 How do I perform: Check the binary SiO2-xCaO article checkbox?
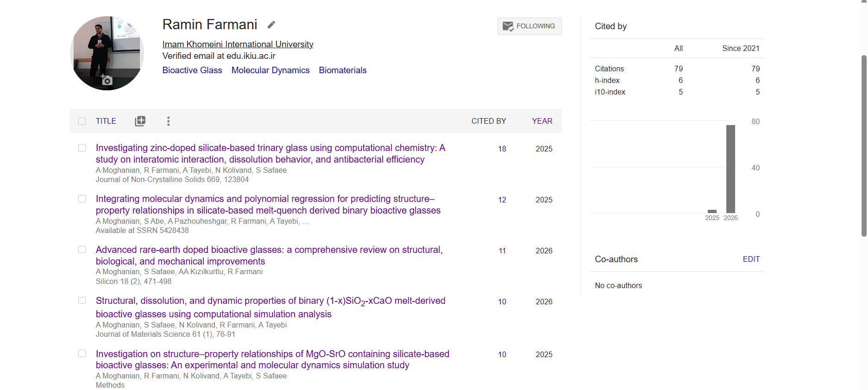pyautogui.click(x=82, y=301)
